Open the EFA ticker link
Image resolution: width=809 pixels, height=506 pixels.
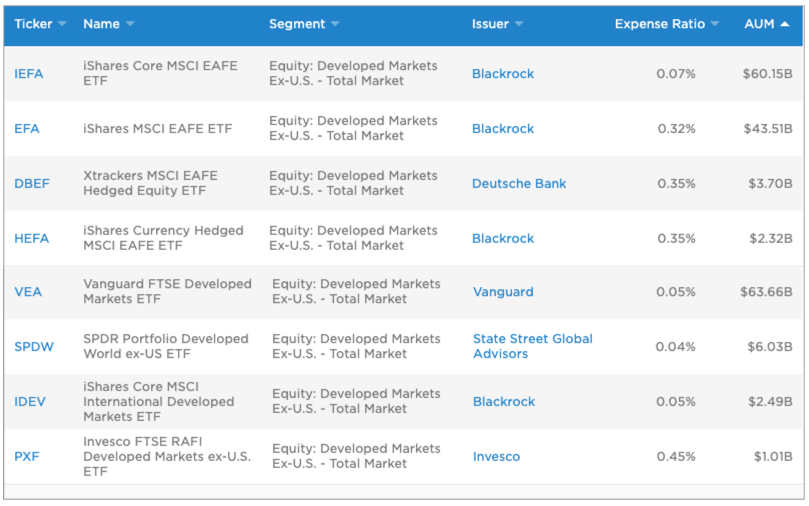(27, 128)
